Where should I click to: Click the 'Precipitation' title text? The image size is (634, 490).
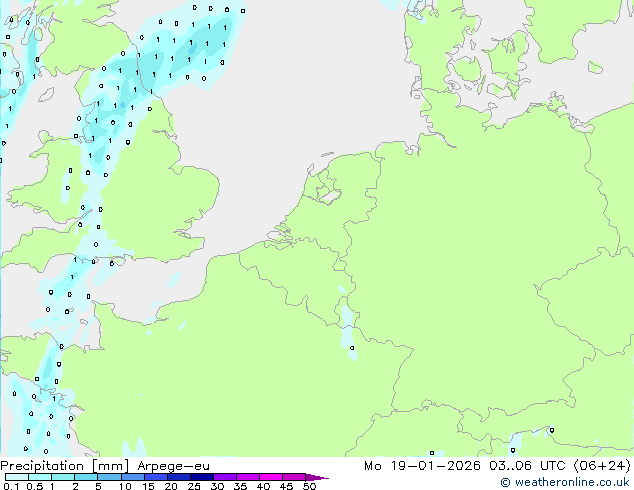42,466
